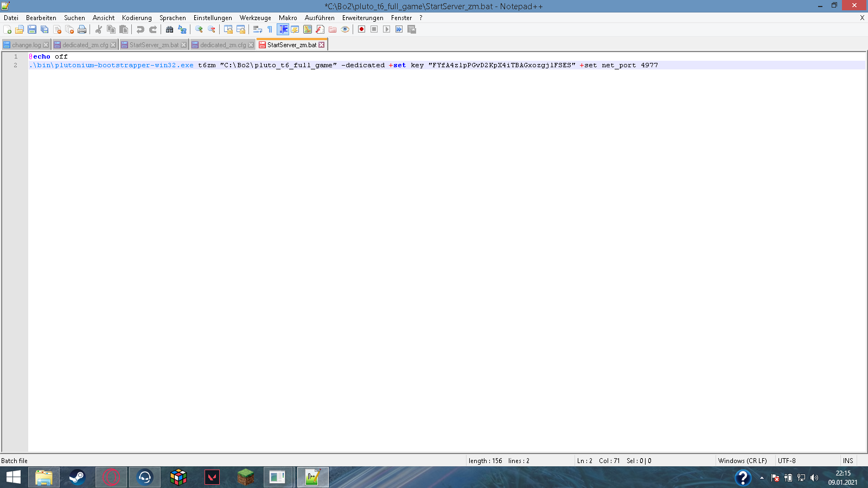Save the current file with the Save icon
The width and height of the screenshot is (868, 488).
(32, 29)
